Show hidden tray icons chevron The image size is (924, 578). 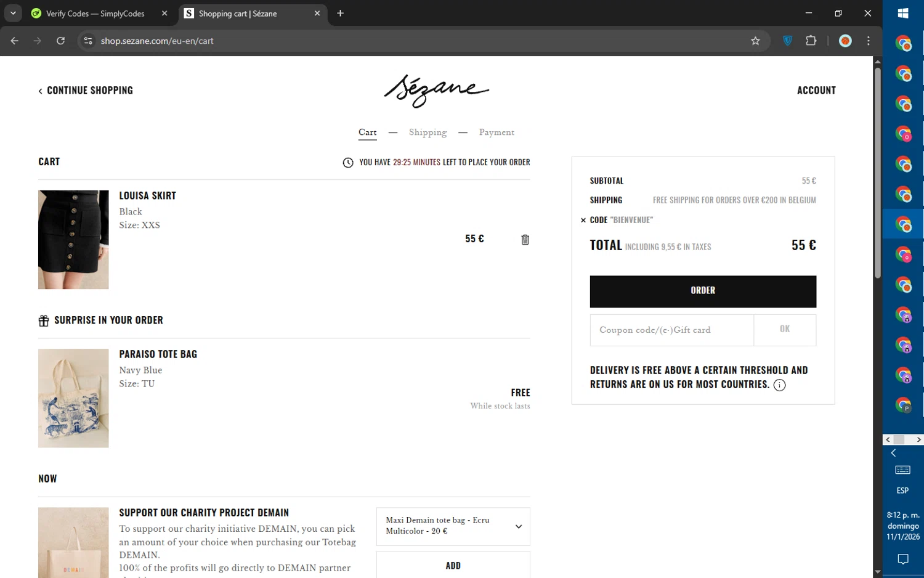[893, 453]
